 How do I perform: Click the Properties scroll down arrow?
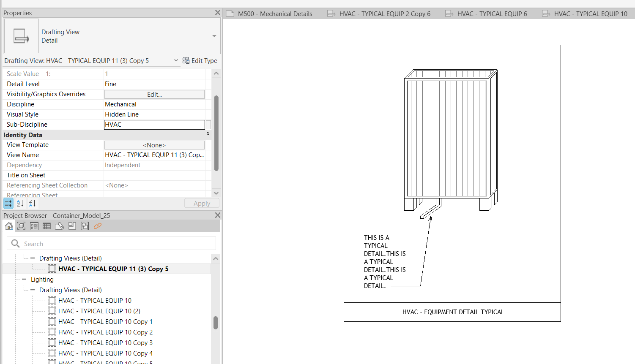click(x=216, y=193)
